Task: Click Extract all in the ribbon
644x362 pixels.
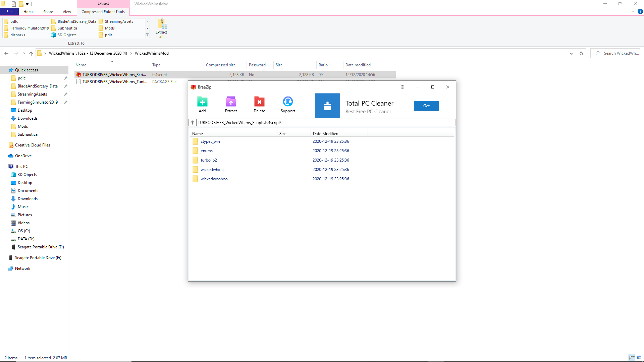Action: (161, 28)
